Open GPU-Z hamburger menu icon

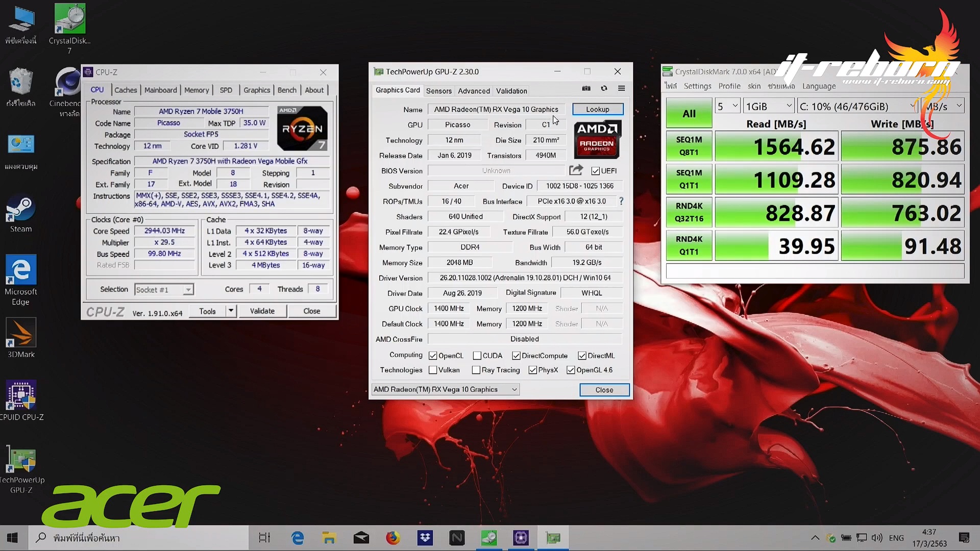[x=621, y=88]
